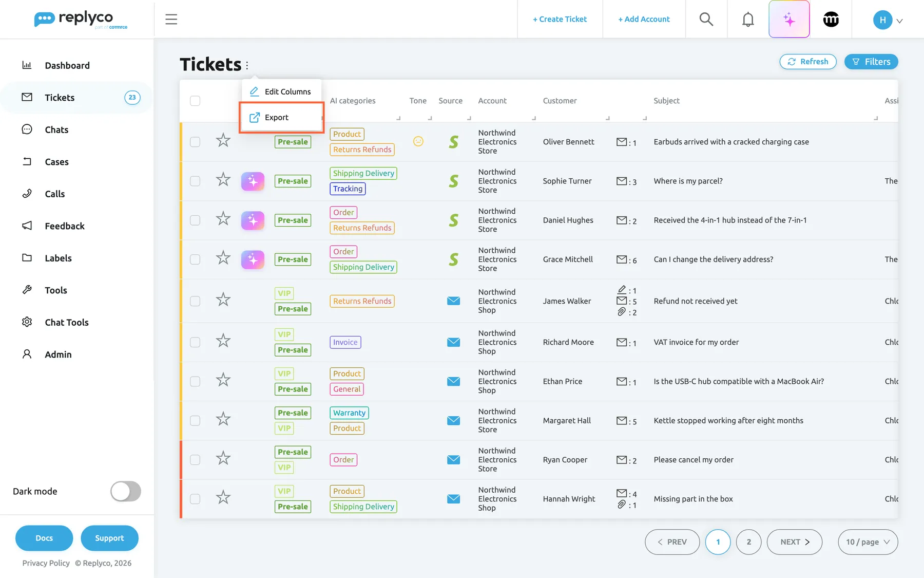The width and height of the screenshot is (924, 578).
Task: Toggle Dark mode switch
Action: 126,491
